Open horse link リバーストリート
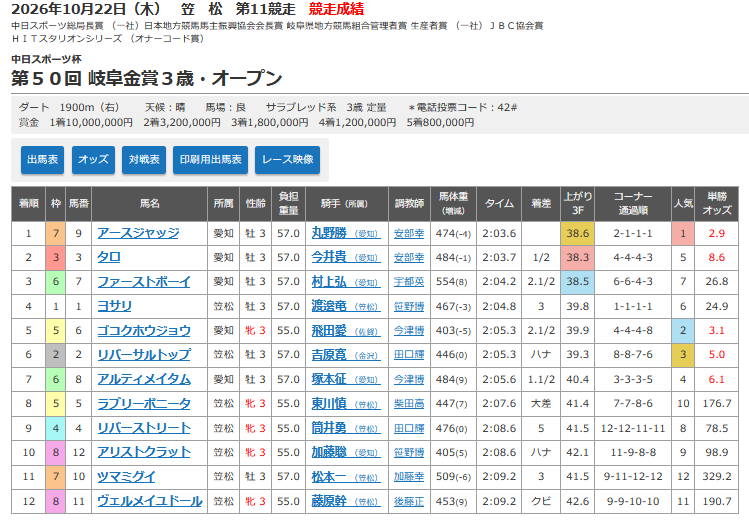This screenshot has height=524, width=749. [144, 428]
